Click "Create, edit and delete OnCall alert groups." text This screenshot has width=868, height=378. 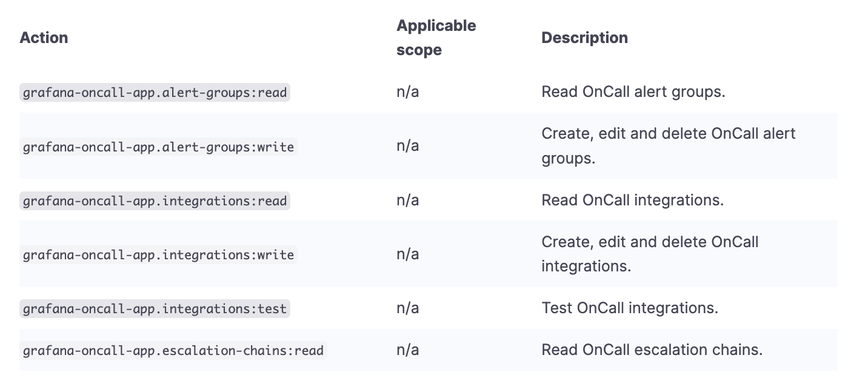pos(668,146)
